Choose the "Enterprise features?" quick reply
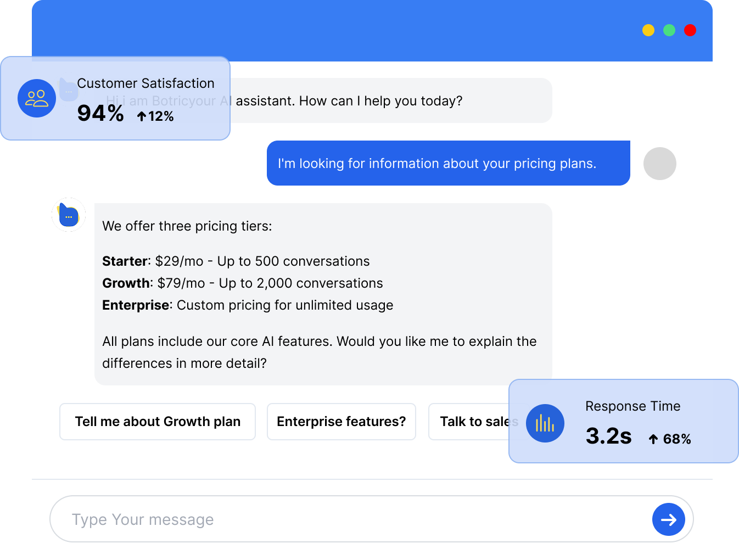 341,422
